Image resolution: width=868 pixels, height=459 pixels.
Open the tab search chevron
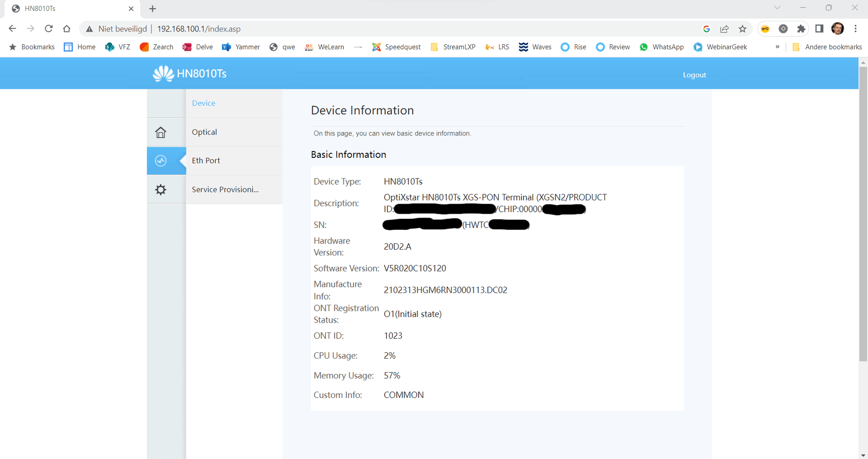[x=777, y=8]
